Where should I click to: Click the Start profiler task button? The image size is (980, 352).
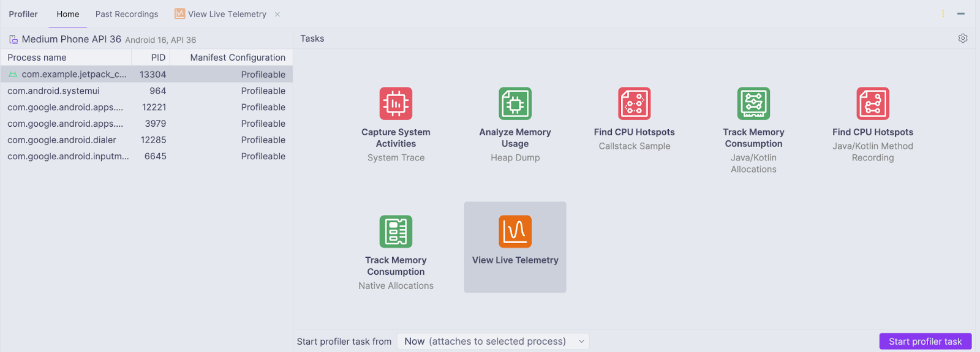click(x=925, y=342)
